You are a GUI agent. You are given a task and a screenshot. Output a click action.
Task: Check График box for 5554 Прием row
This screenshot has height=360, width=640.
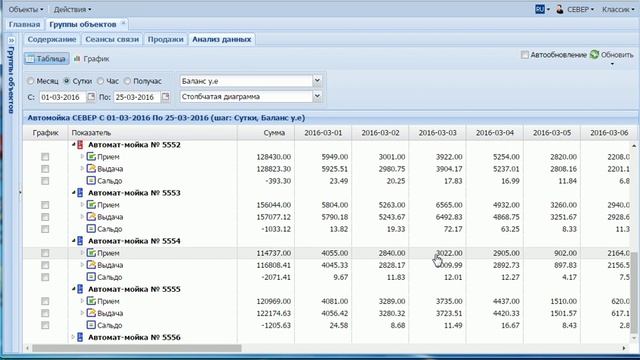tap(45, 253)
